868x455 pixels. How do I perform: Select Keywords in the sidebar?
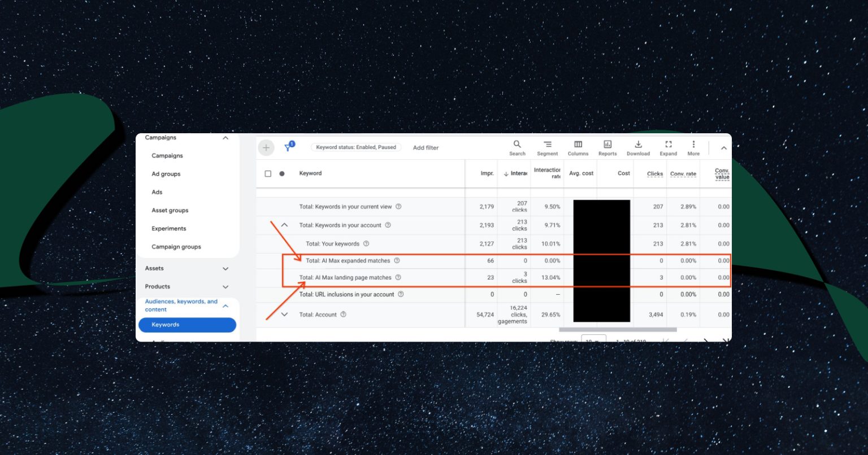[187, 325]
